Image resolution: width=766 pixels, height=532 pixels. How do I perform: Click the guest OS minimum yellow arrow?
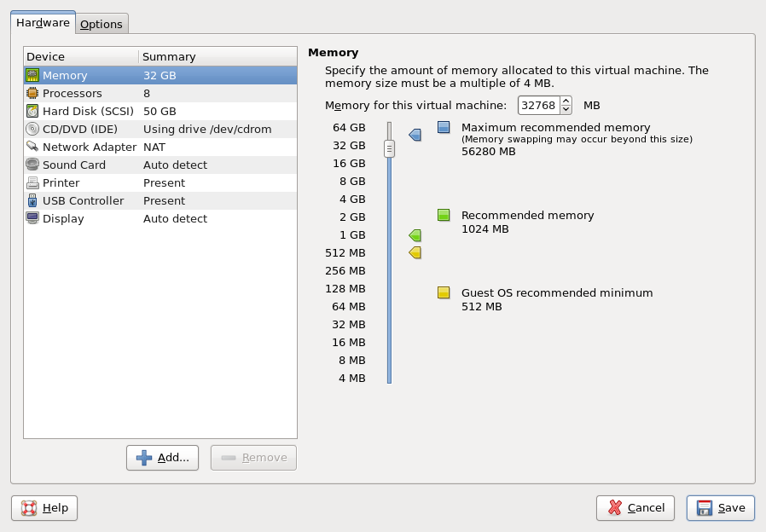(415, 252)
